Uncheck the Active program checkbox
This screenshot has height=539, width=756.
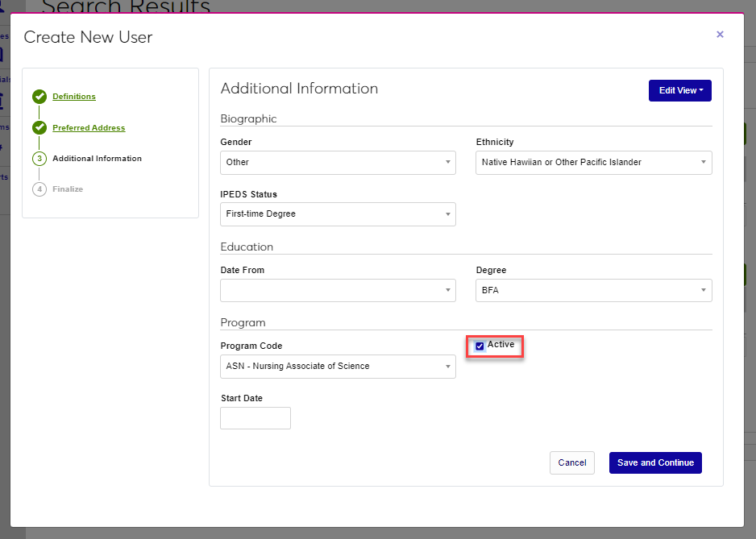(x=480, y=346)
